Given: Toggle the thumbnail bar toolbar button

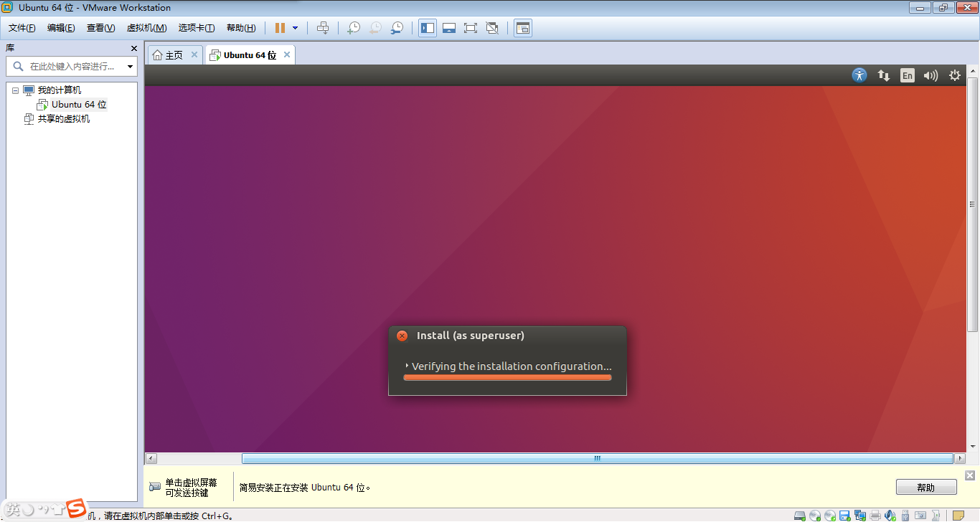Looking at the screenshot, I should [449, 28].
